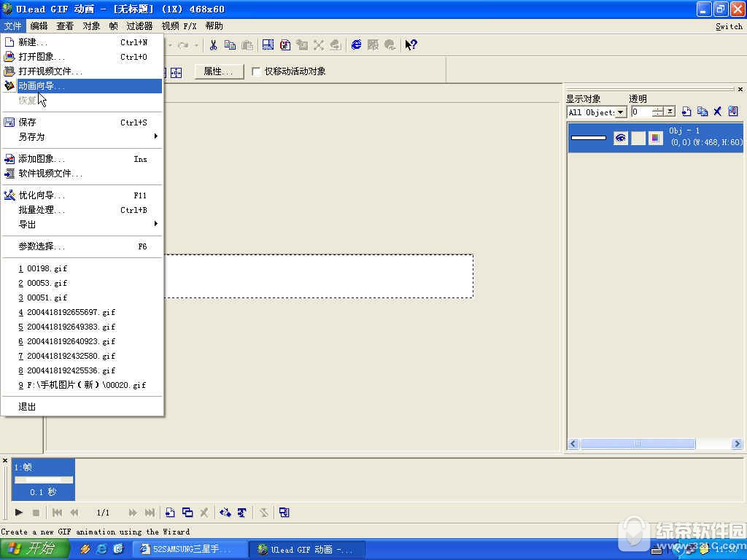Select 打开图象 menu item
The height and width of the screenshot is (560, 747).
pyautogui.click(x=82, y=57)
